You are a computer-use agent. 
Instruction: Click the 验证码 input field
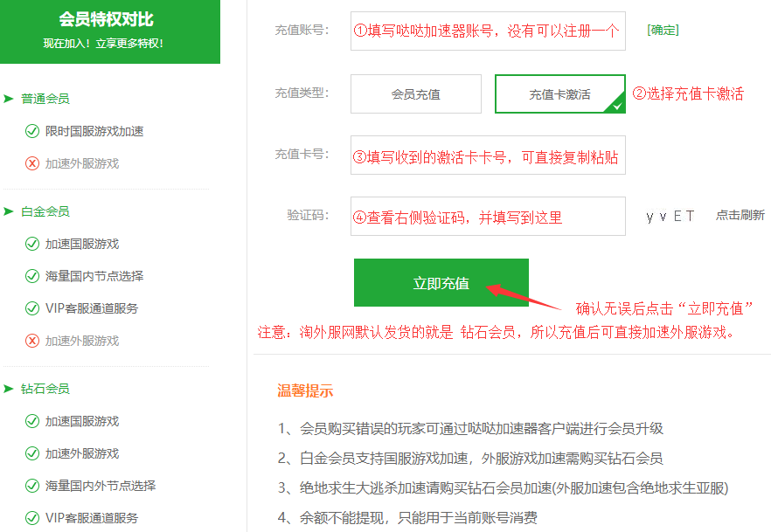pos(488,216)
